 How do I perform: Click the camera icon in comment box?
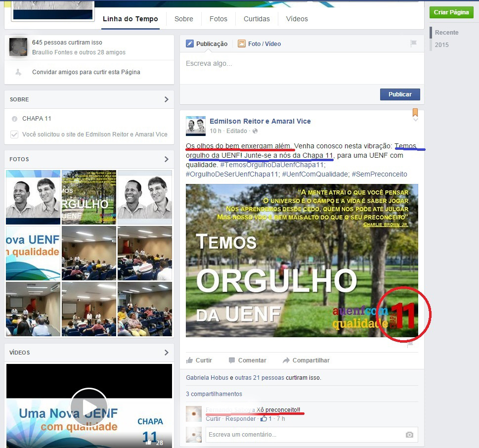coord(409,435)
